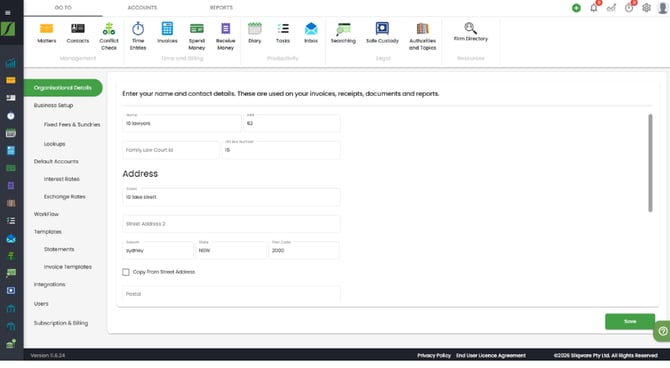Click the State field containing NSW
The image size is (670, 368).
coord(231,250)
